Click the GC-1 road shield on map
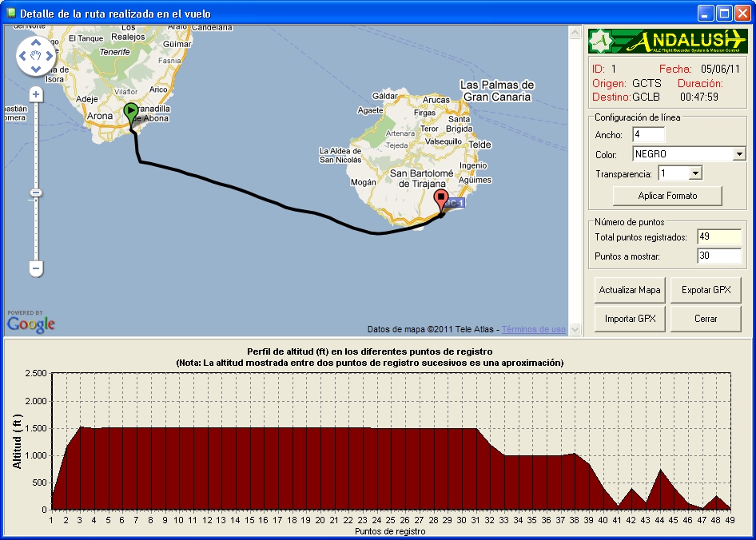The width and height of the screenshot is (756, 540). [454, 203]
